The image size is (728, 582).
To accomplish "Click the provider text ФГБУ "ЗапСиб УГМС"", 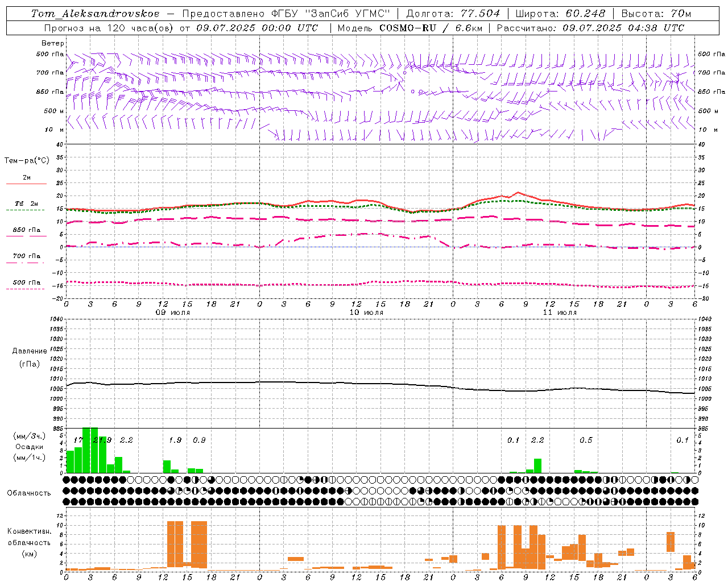I will click(330, 14).
